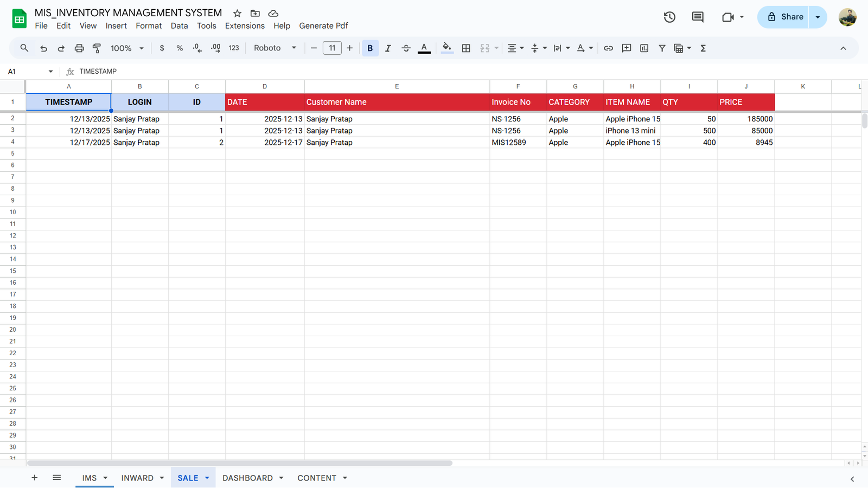Open the Generate Pdf menu

(323, 25)
